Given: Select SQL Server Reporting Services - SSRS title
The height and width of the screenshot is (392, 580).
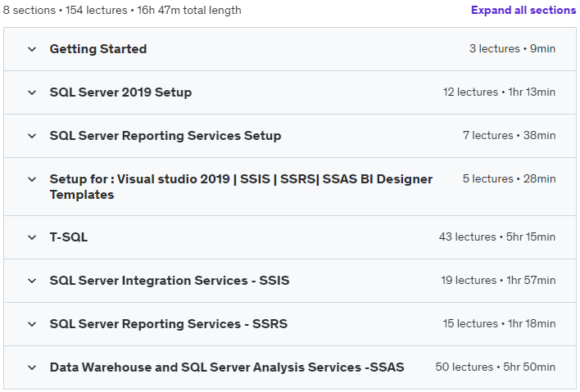Looking at the screenshot, I should click(x=168, y=324).
